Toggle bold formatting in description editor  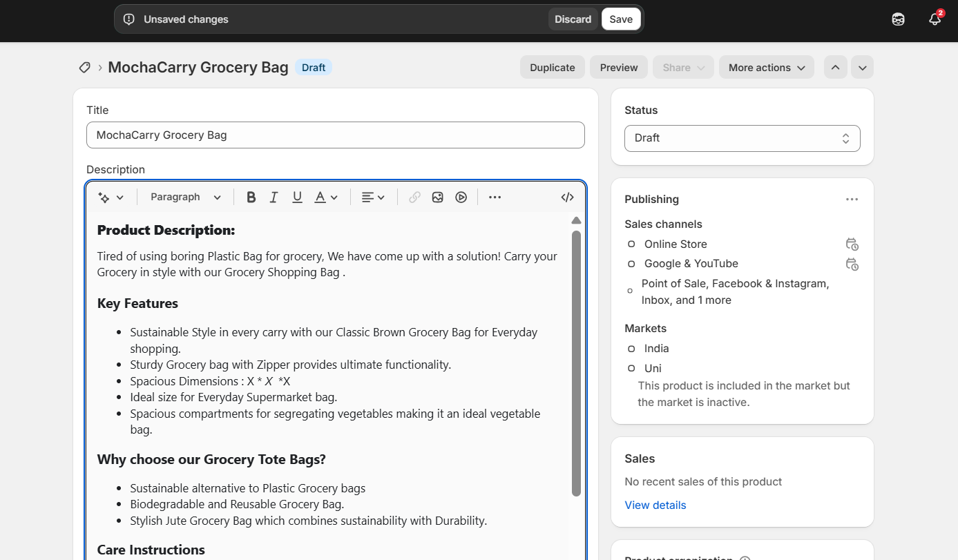pos(251,197)
